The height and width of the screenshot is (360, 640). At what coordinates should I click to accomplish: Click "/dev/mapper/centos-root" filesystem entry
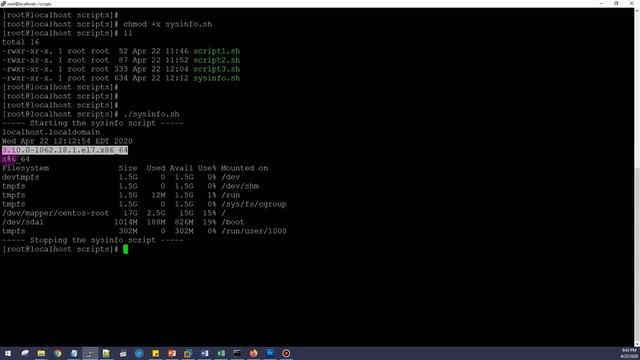coord(56,213)
